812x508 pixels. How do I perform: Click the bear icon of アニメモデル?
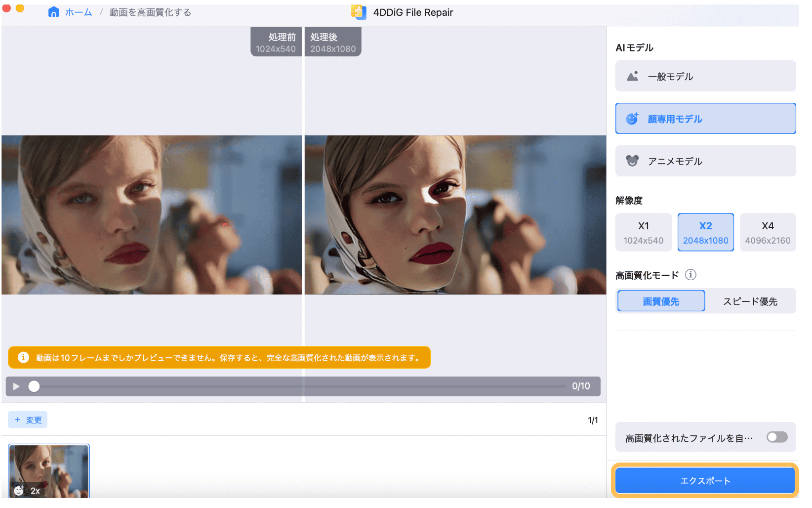632,161
